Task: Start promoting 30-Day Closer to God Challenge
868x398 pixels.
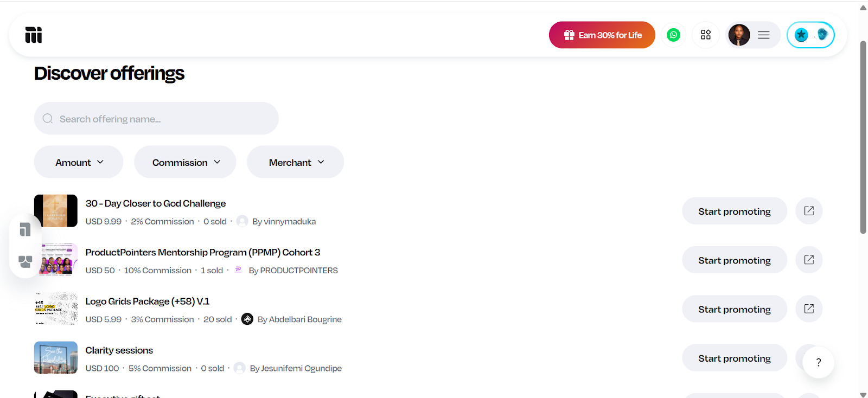Action: pyautogui.click(x=735, y=211)
